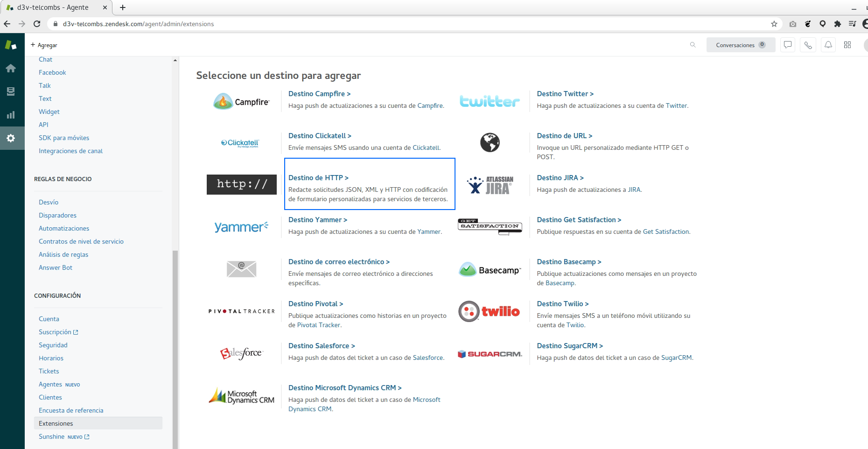This screenshot has height=449, width=868.
Task: Open Destino Pivotal link
Action: pyautogui.click(x=315, y=304)
